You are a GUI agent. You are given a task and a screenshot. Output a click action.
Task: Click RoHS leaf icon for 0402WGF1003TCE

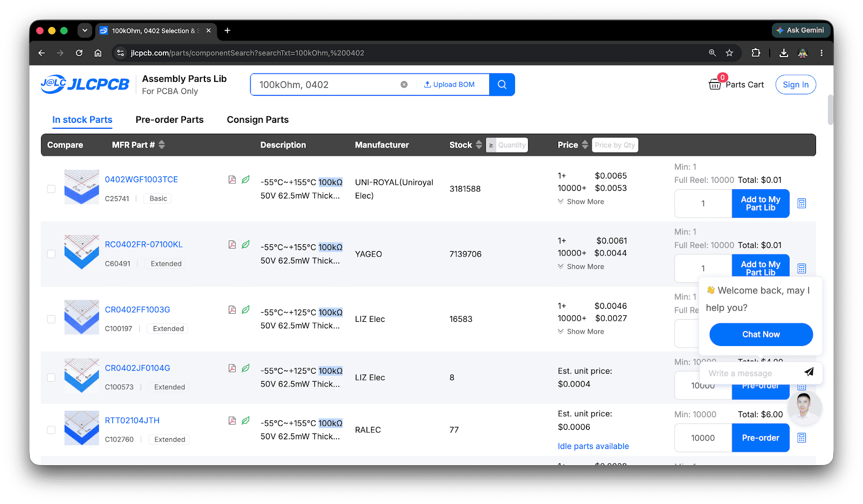tap(245, 179)
